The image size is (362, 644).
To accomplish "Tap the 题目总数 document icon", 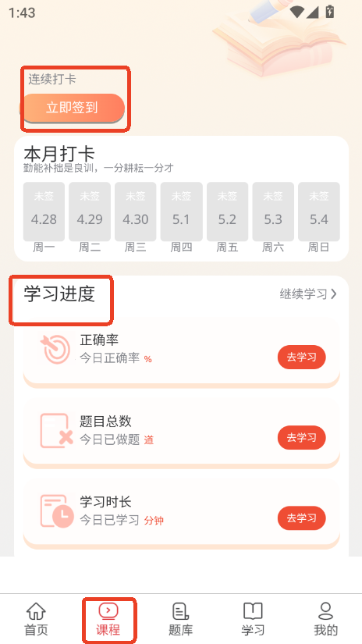I will pyautogui.click(x=56, y=430).
